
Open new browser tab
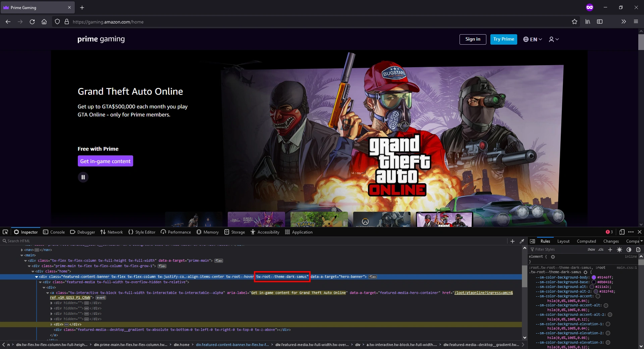tap(82, 7)
